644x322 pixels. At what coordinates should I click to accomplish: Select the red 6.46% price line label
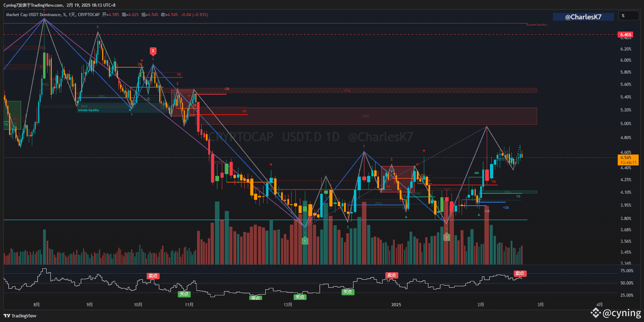click(625, 35)
